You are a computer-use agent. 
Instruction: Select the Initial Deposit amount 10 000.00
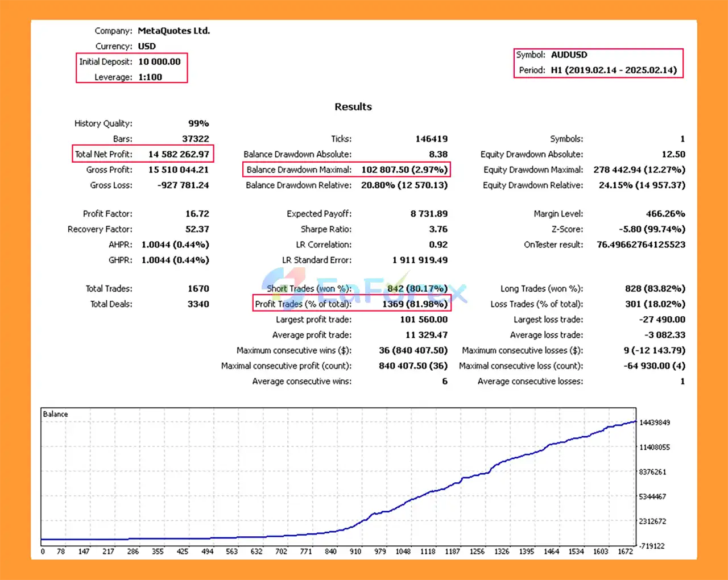tap(159, 61)
